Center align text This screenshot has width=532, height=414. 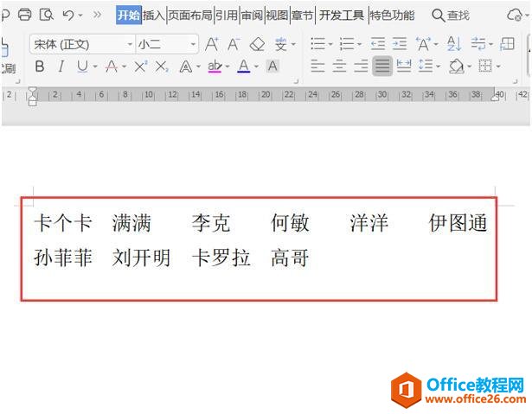click(339, 66)
